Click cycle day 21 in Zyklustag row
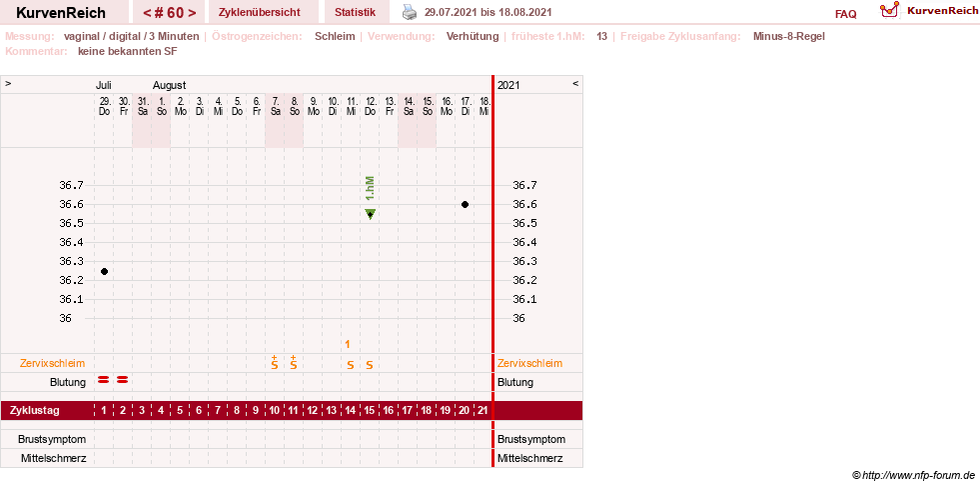This screenshot has height=487, width=980. (x=483, y=411)
